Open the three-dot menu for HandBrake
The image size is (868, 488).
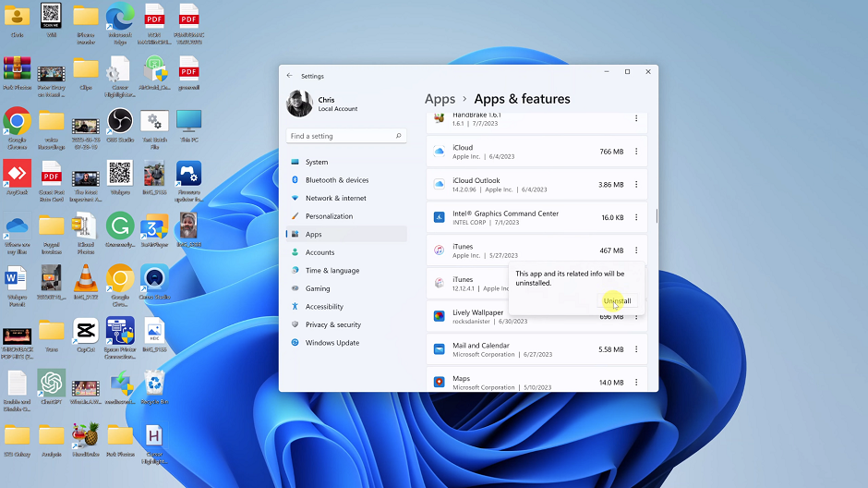636,118
